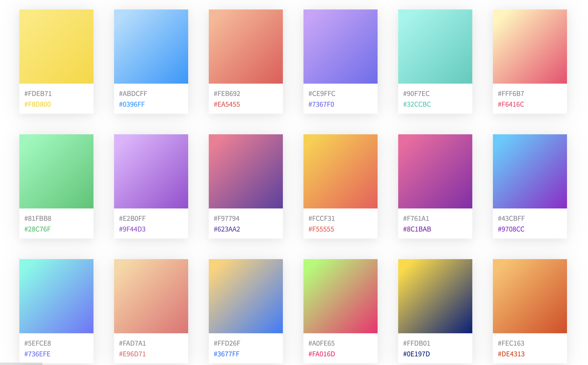
Task: Click the hex label #9708CC
Action: [511, 229]
